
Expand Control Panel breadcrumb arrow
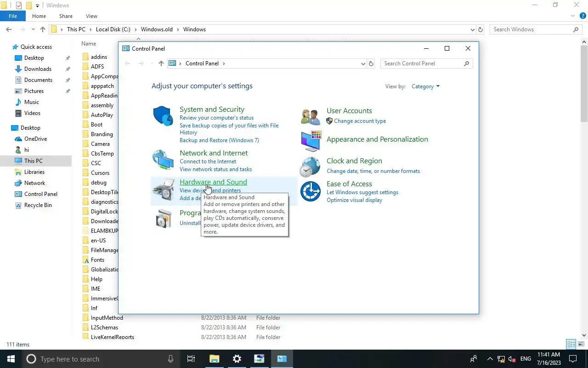pyautogui.click(x=224, y=63)
